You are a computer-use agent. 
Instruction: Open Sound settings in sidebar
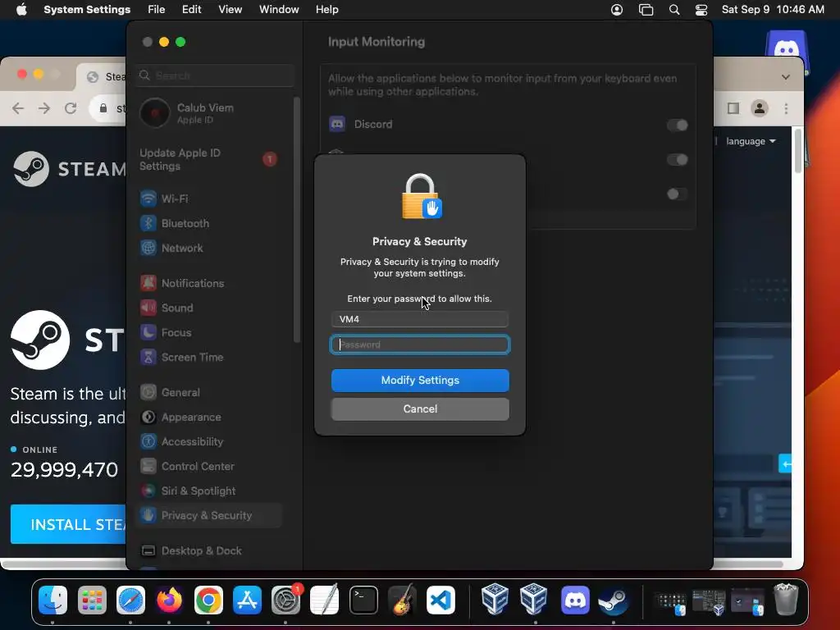coord(209,308)
